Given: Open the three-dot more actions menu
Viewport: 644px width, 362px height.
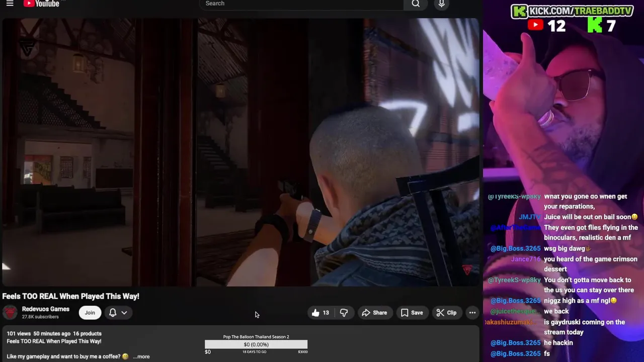Looking at the screenshot, I should (472, 313).
